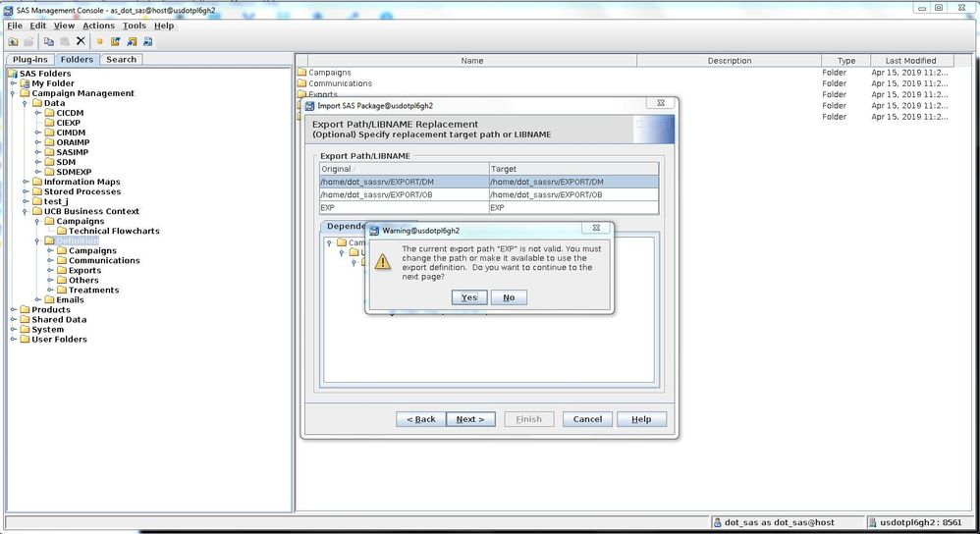
Task: Click the yellow warning triangle icon
Action: click(x=383, y=262)
